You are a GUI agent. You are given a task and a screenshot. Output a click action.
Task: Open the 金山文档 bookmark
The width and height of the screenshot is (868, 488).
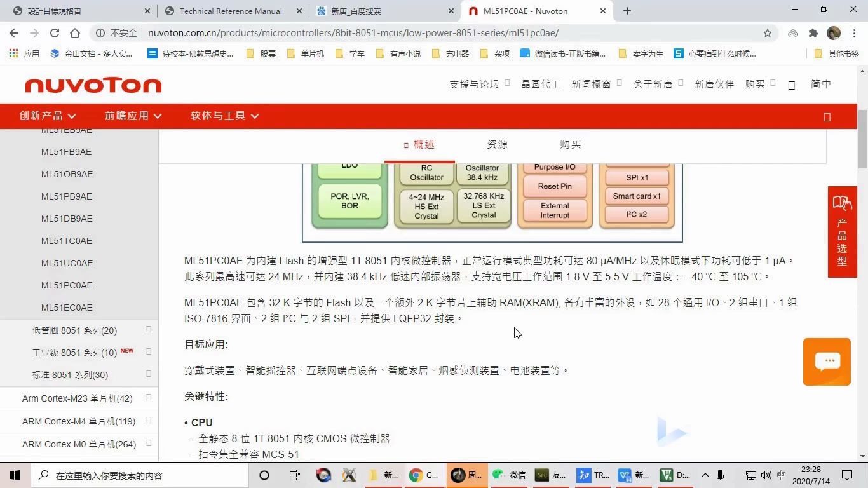(91, 54)
